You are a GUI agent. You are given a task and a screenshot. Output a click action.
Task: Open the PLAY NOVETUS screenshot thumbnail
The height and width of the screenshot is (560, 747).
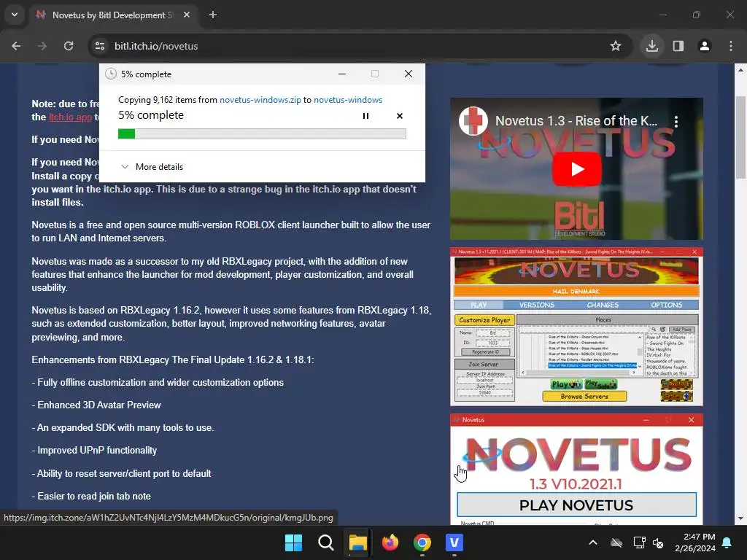(576, 470)
